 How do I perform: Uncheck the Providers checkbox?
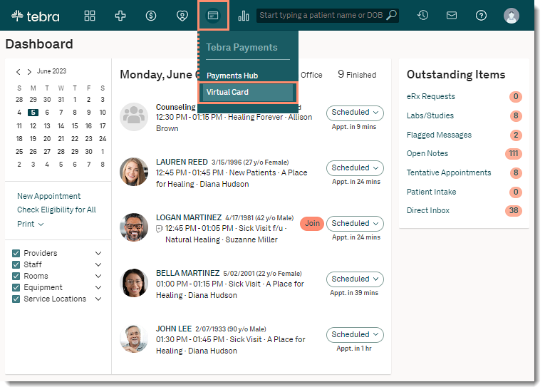(16, 253)
